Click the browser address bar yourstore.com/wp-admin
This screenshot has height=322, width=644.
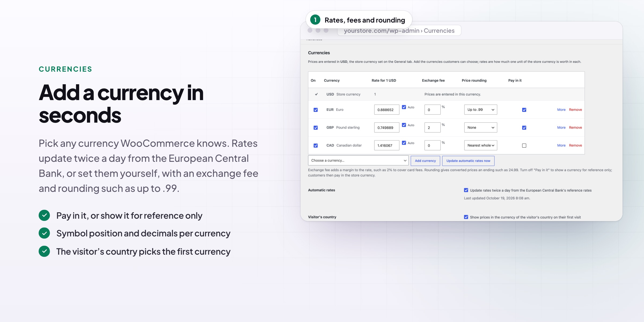pos(399,31)
